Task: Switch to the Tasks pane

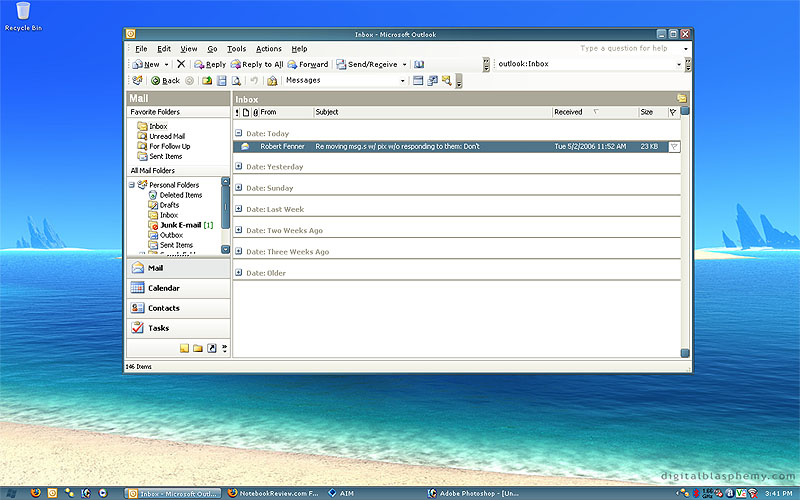Action: (178, 328)
